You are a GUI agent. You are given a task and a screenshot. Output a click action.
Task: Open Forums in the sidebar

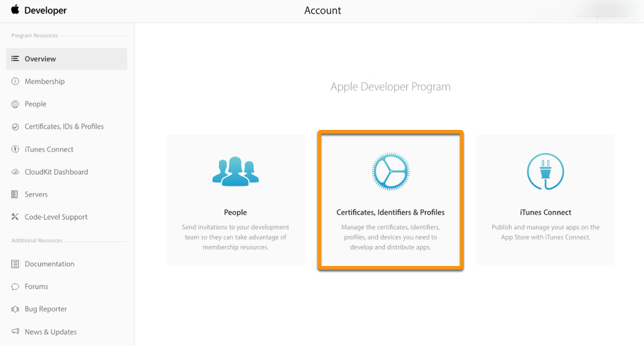click(36, 286)
